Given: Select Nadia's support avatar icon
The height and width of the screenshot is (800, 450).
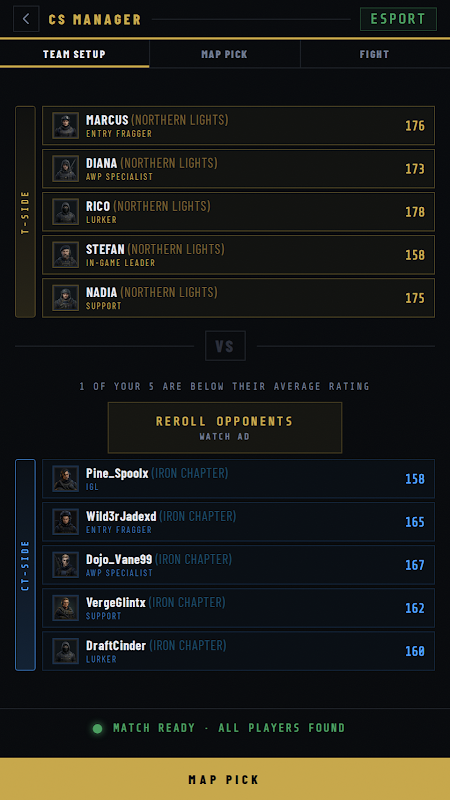Looking at the screenshot, I should click(66, 298).
